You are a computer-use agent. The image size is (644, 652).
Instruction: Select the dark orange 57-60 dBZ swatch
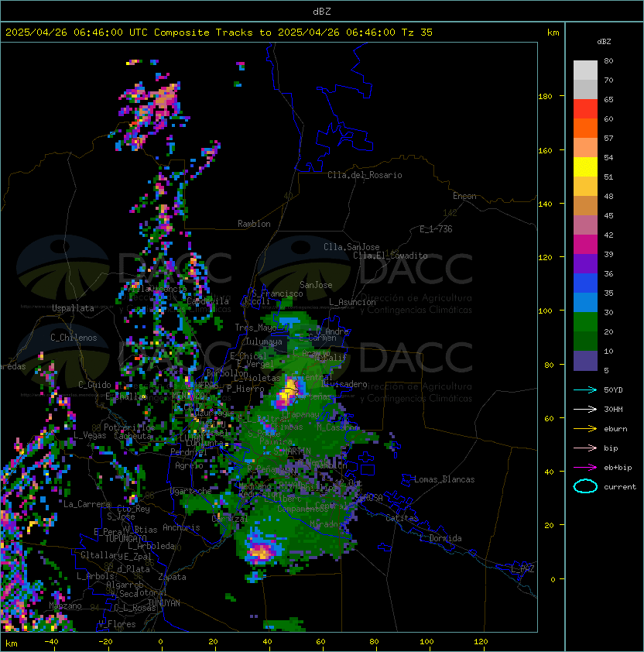(x=585, y=128)
